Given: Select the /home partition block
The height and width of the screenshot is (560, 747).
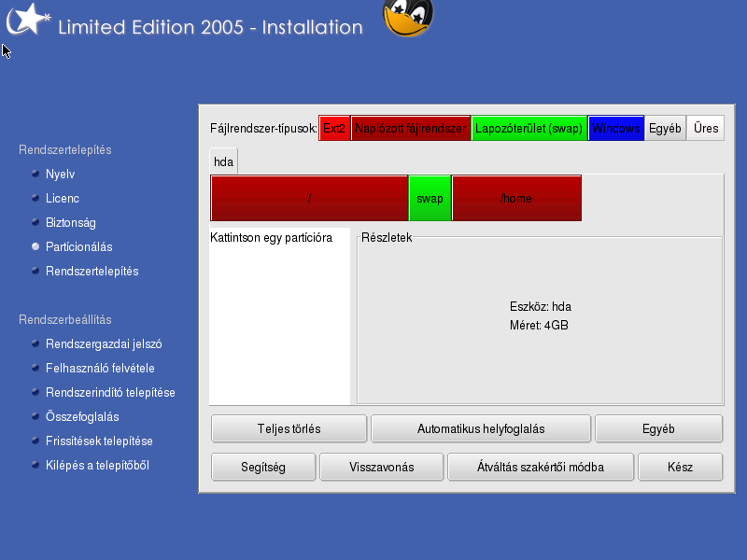Looking at the screenshot, I should [x=516, y=198].
